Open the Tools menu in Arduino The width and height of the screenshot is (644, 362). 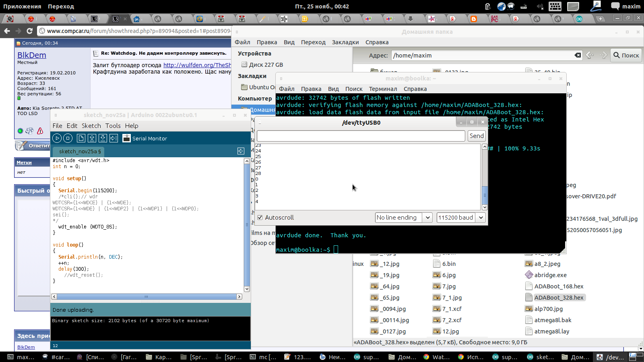click(x=113, y=126)
